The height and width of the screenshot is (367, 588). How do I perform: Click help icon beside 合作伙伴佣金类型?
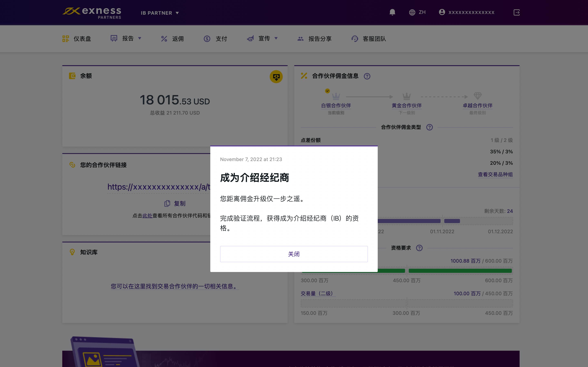pos(429,127)
